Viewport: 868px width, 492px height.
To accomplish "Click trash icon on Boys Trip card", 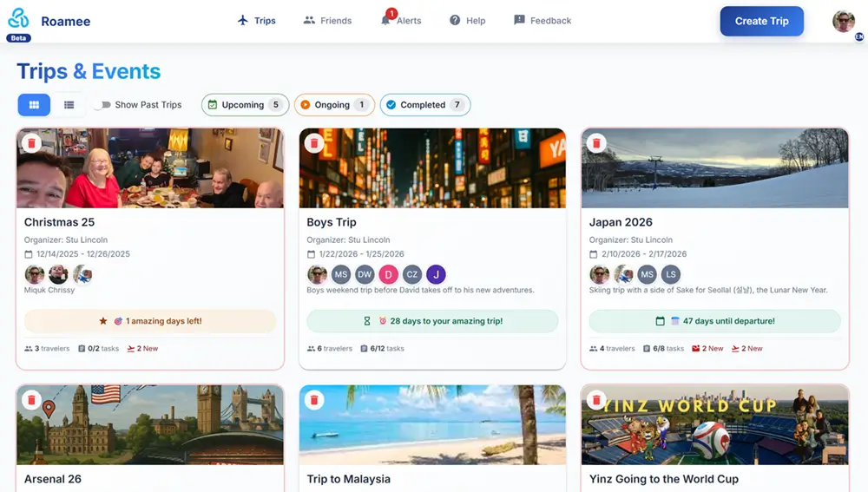I will click(x=314, y=143).
